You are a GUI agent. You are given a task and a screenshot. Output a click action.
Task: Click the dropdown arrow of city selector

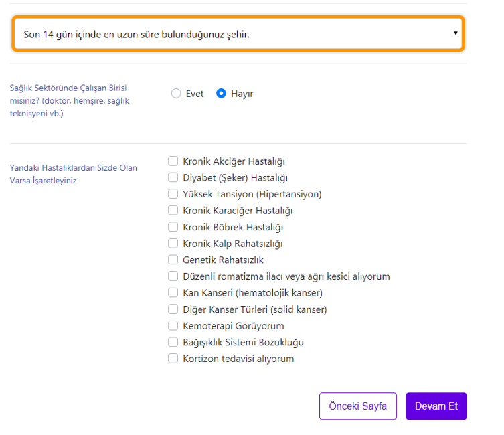point(455,33)
